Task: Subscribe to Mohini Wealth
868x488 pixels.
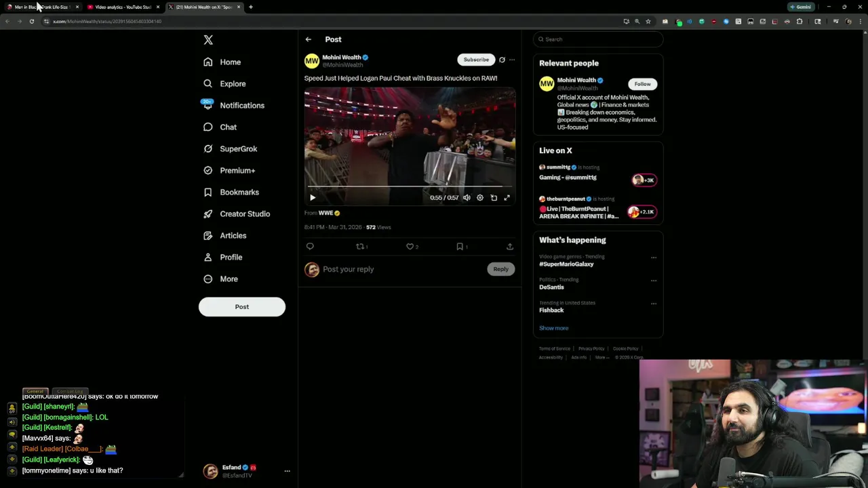Action: [x=476, y=60]
